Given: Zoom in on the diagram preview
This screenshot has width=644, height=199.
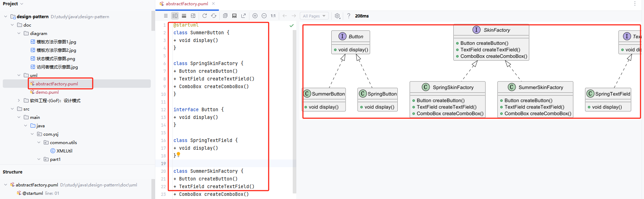Looking at the screenshot, I should 255,16.
